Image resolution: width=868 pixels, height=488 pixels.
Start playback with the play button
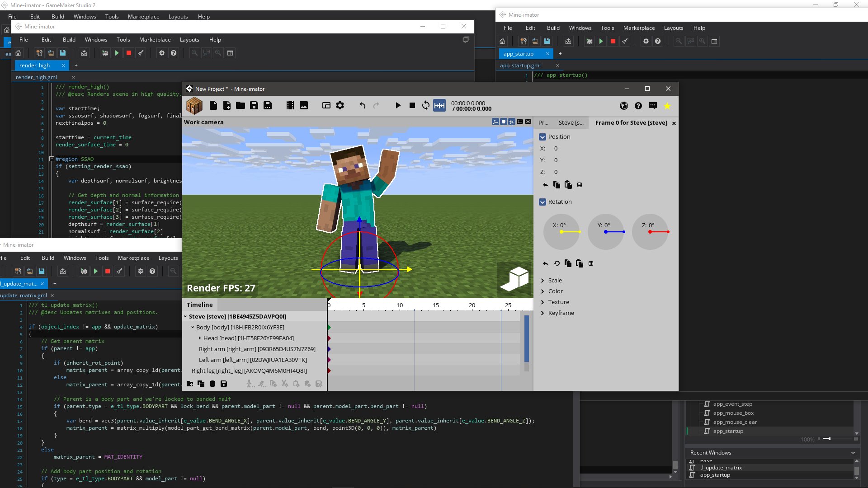coord(398,105)
